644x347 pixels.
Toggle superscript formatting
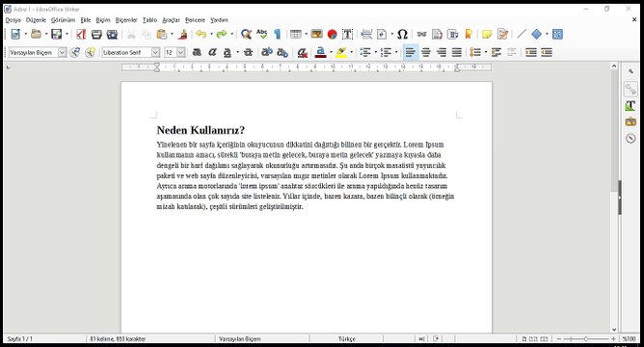pyautogui.click(x=267, y=53)
